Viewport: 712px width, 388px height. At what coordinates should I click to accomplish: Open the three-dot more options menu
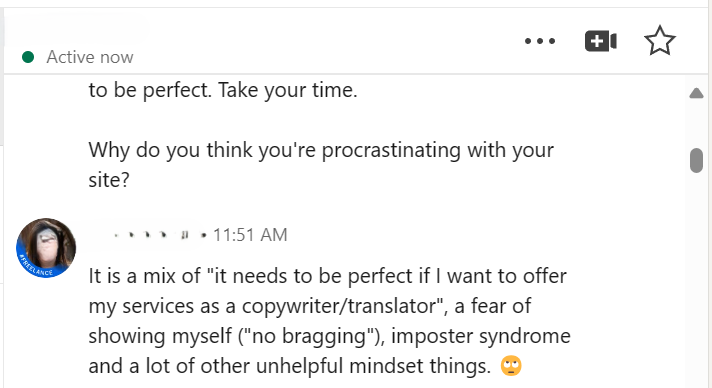pos(540,41)
